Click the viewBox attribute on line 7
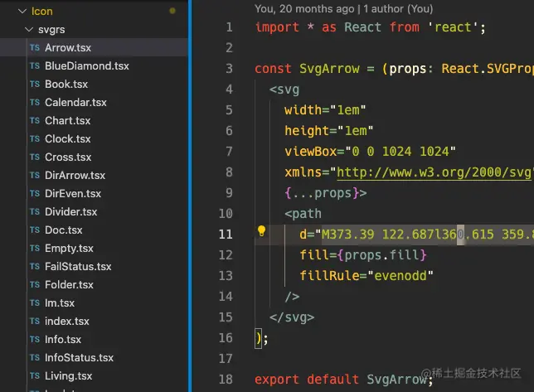The width and height of the screenshot is (534, 392). [370, 152]
